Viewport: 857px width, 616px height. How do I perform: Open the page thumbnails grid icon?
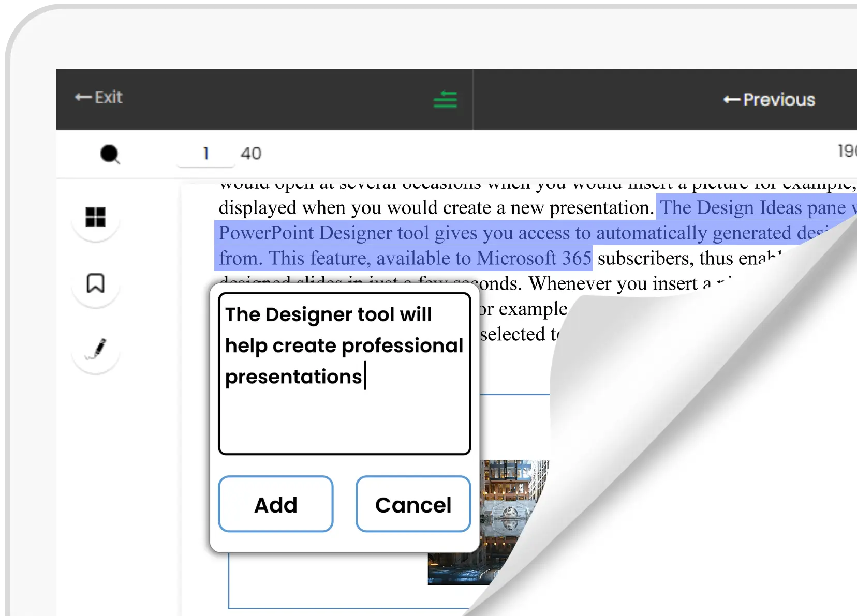(95, 217)
